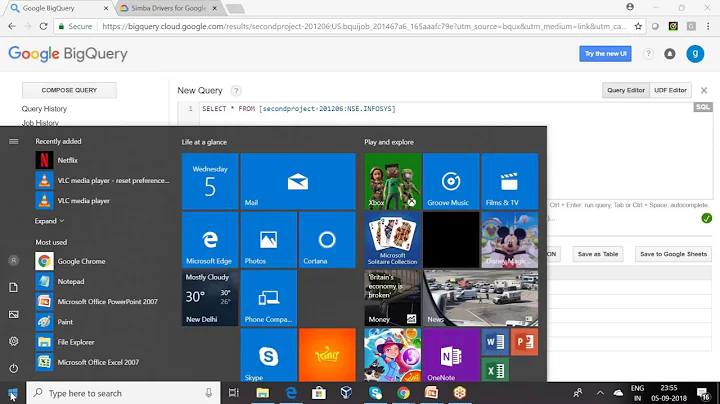Screen dimensions: 720x404
Task: Open the Microsoft Edge tile
Action: (210, 240)
